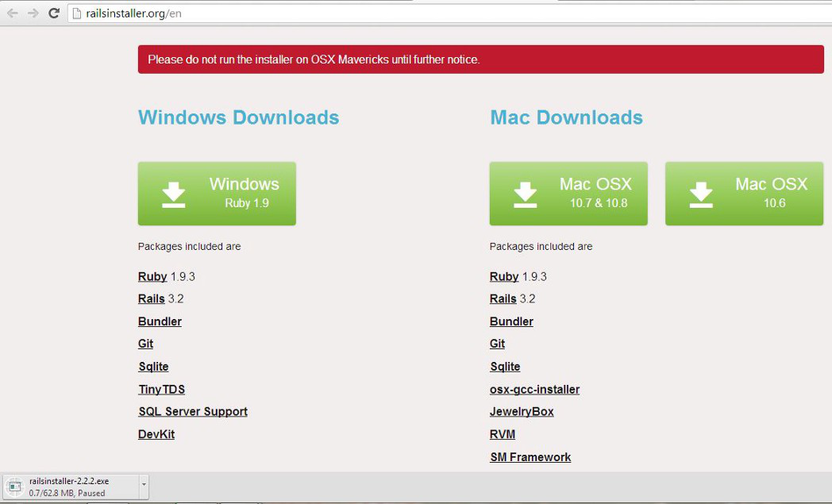
Task: Click the browser back arrow
Action: [x=13, y=13]
